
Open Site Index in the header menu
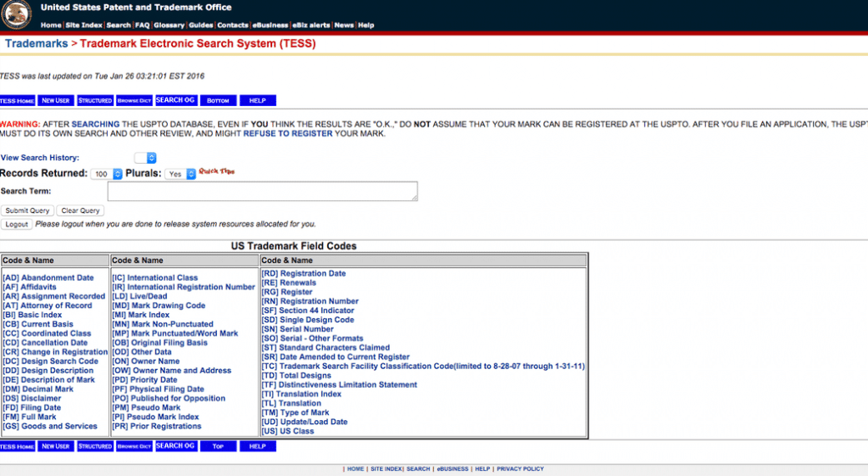[84, 25]
